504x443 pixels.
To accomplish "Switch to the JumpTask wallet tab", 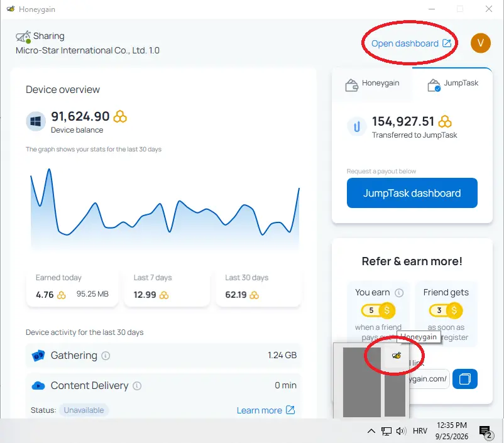I will point(452,84).
